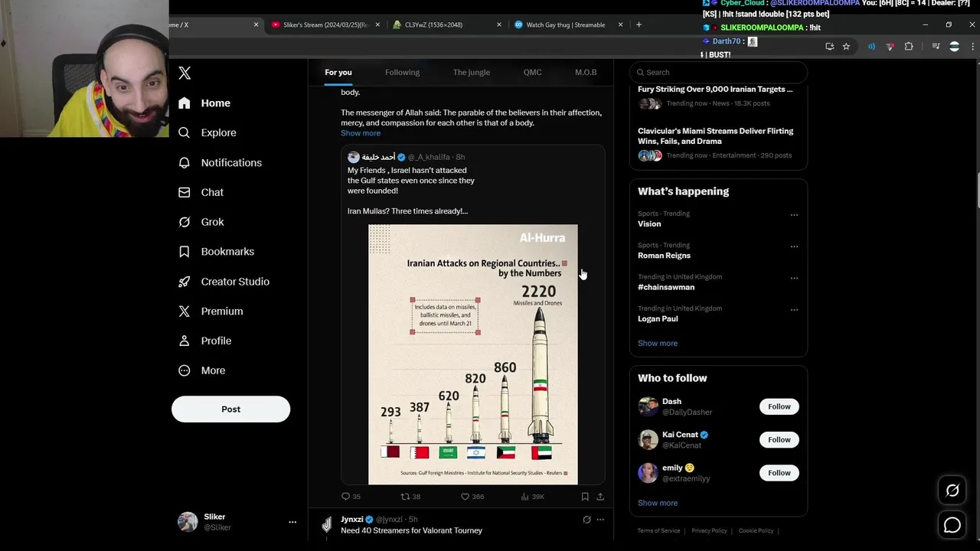Bookmark this page with star icon
Screen dimensions: 980x551
coord(846,47)
